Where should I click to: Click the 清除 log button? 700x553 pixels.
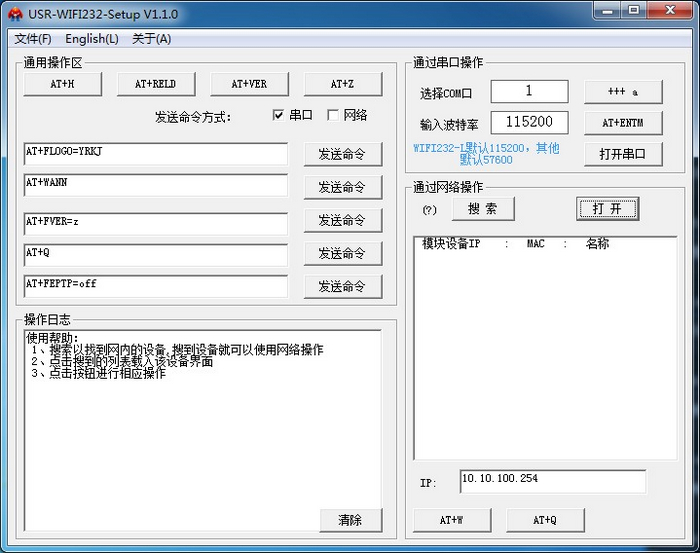(x=351, y=520)
